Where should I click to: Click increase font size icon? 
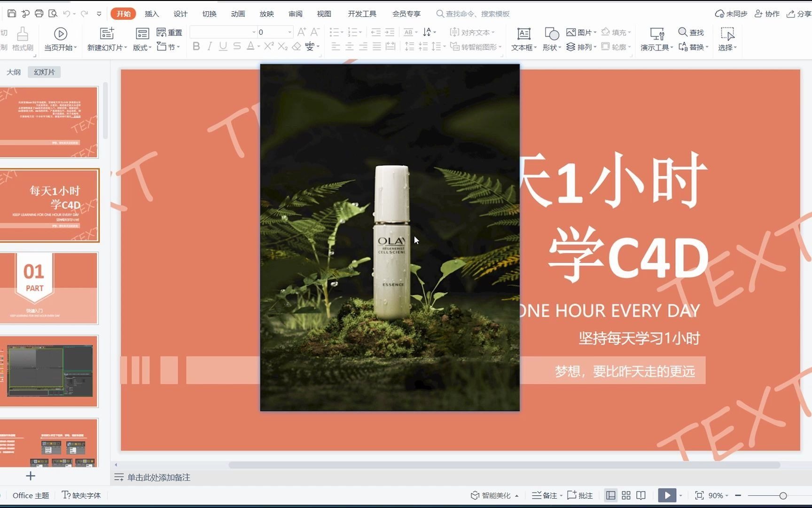coord(302,32)
